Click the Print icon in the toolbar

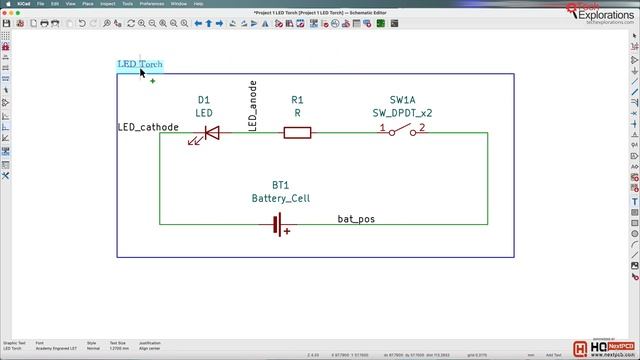44,24
